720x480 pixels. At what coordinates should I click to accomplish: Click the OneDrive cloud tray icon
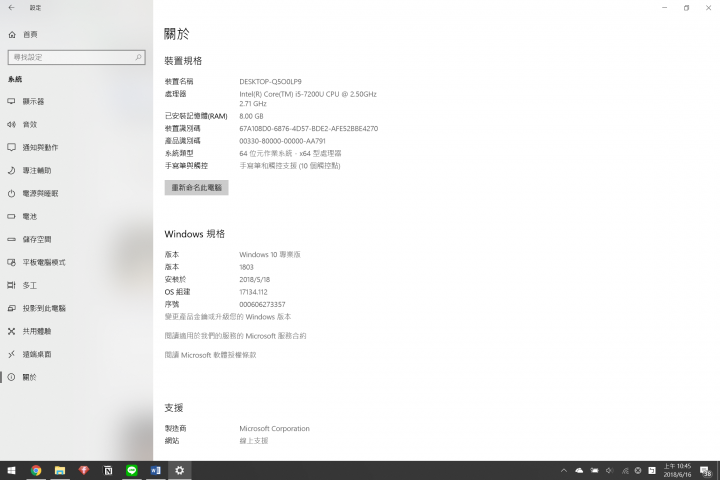click(579, 470)
